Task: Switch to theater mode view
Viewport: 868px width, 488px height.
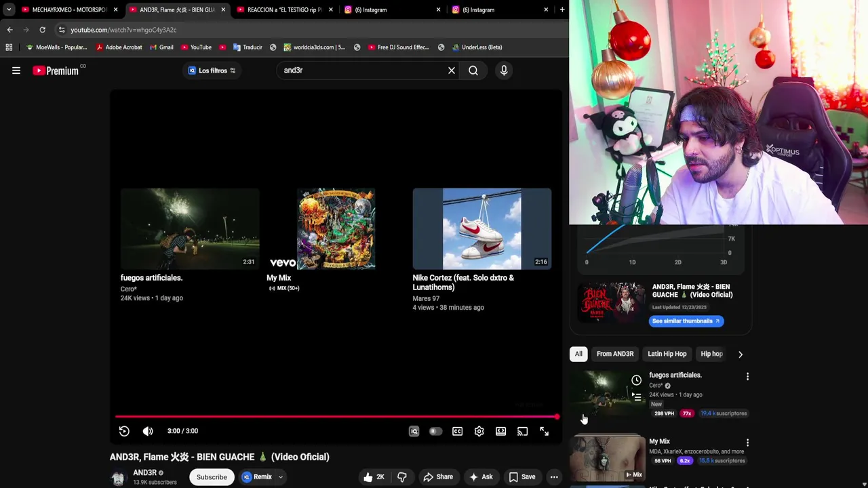Action: pyautogui.click(x=501, y=431)
